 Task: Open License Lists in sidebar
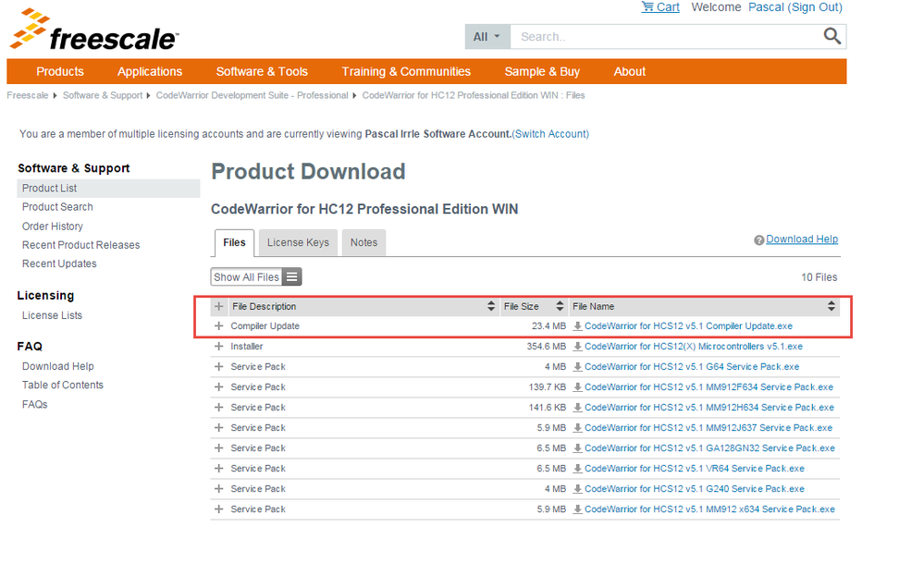click(52, 315)
